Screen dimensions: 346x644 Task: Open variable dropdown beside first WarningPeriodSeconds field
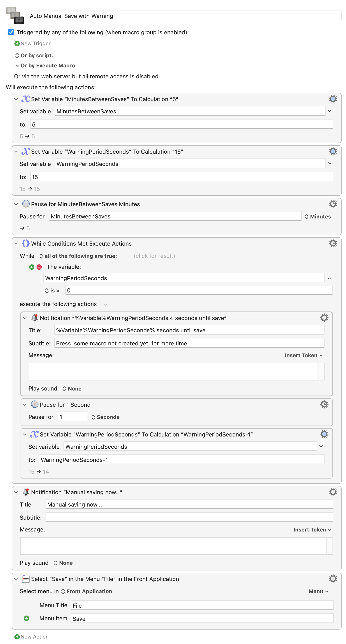coord(330,163)
